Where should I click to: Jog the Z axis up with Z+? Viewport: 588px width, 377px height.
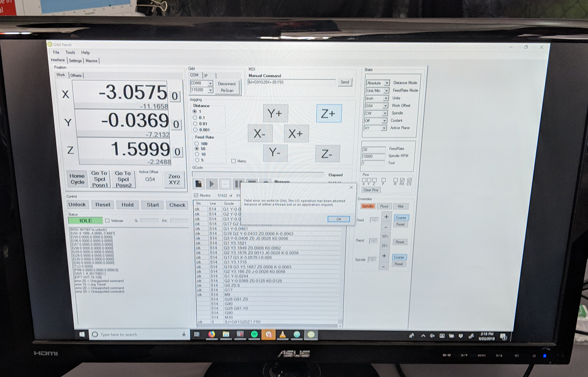(x=329, y=114)
